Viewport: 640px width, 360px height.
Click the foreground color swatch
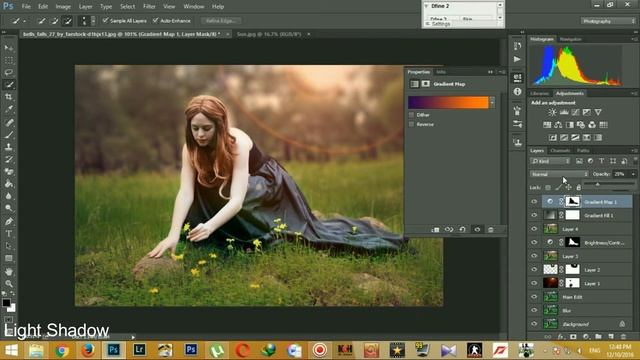click(x=6, y=303)
